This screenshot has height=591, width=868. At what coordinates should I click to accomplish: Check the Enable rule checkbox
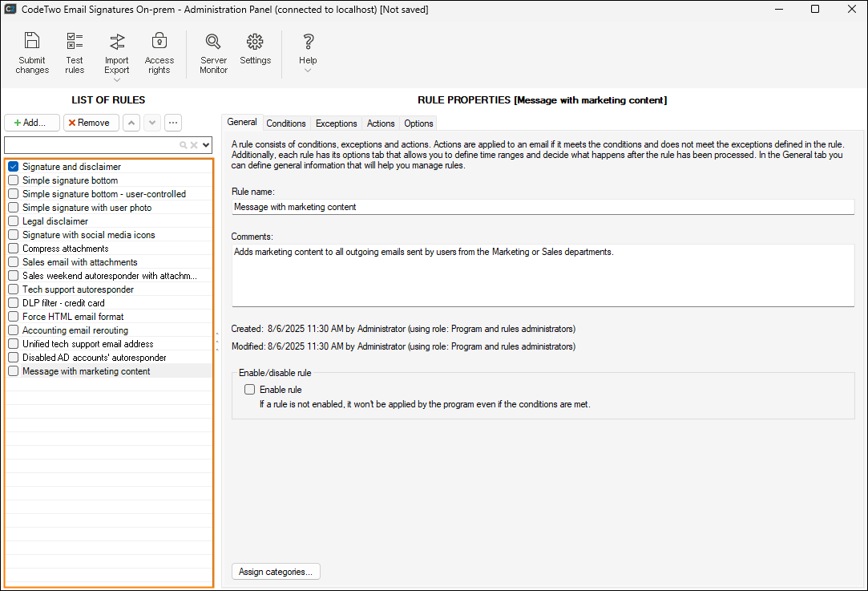(x=250, y=390)
